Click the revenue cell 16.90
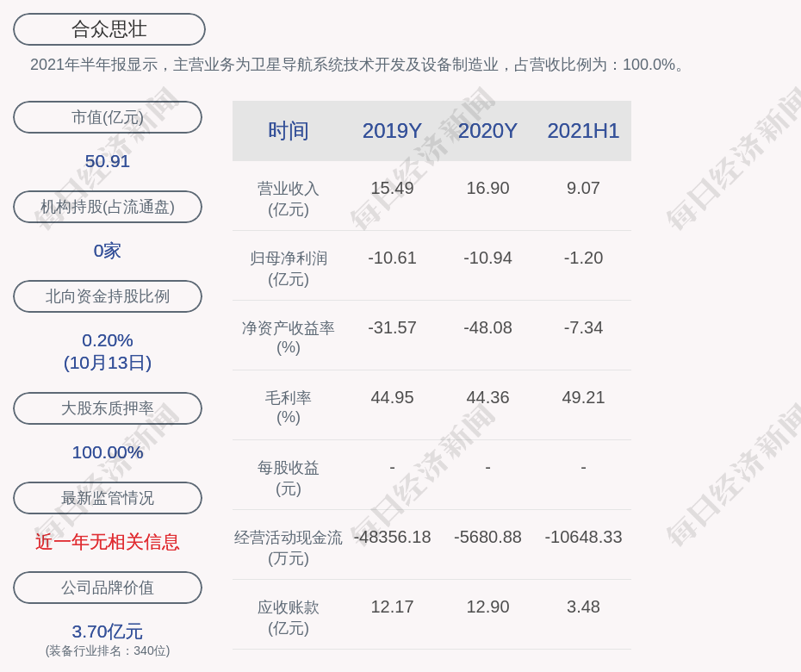Screen dimensions: 801x672 (x=487, y=188)
